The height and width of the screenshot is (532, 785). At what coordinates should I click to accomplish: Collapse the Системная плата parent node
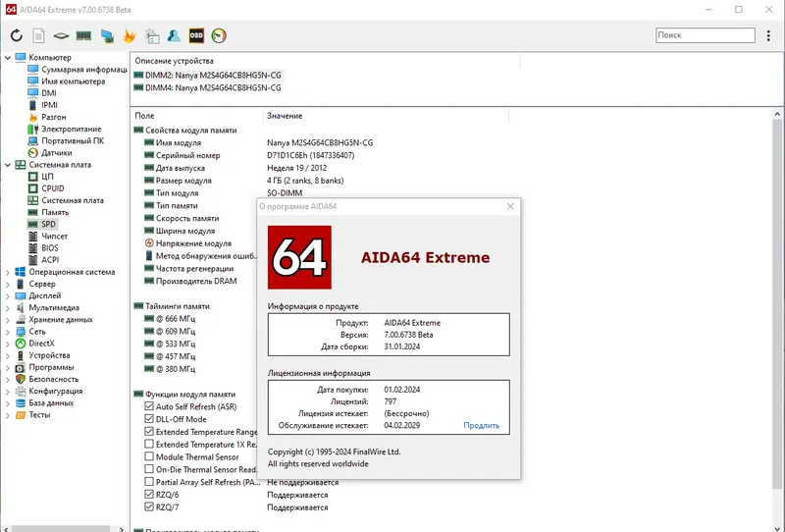(8, 165)
